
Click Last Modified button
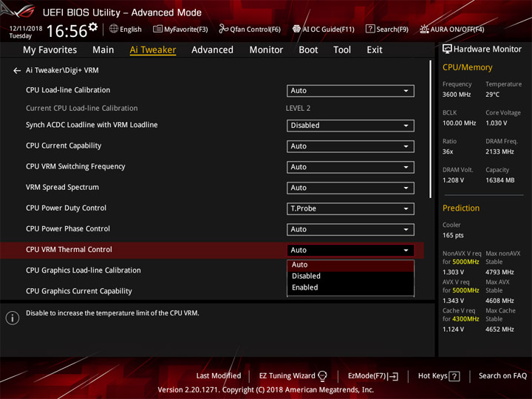[x=219, y=376]
